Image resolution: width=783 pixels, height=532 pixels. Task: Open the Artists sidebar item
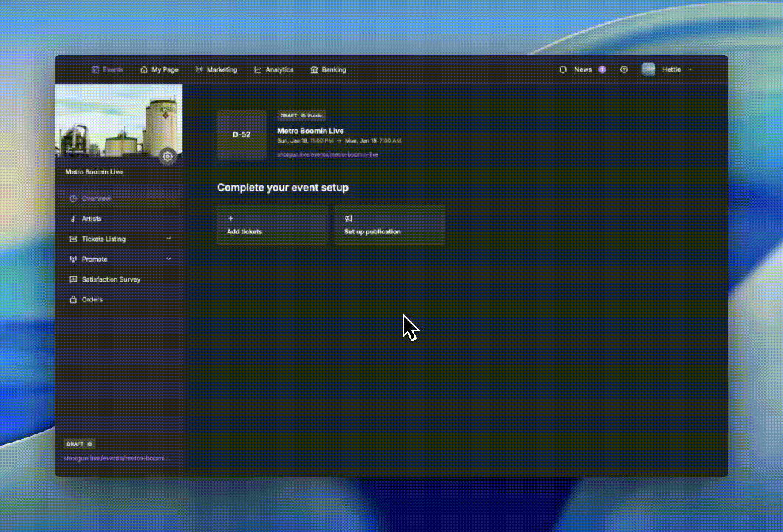coord(119,219)
